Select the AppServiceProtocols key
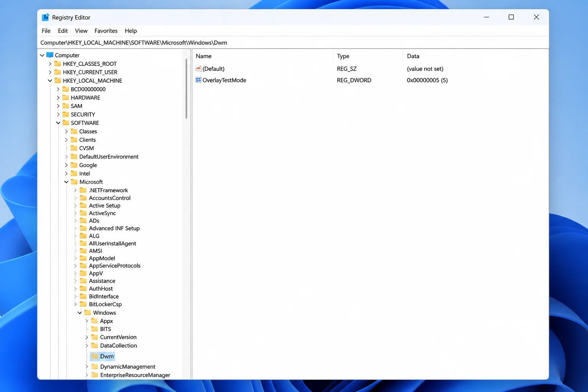Image resolution: width=588 pixels, height=392 pixels. [114, 266]
